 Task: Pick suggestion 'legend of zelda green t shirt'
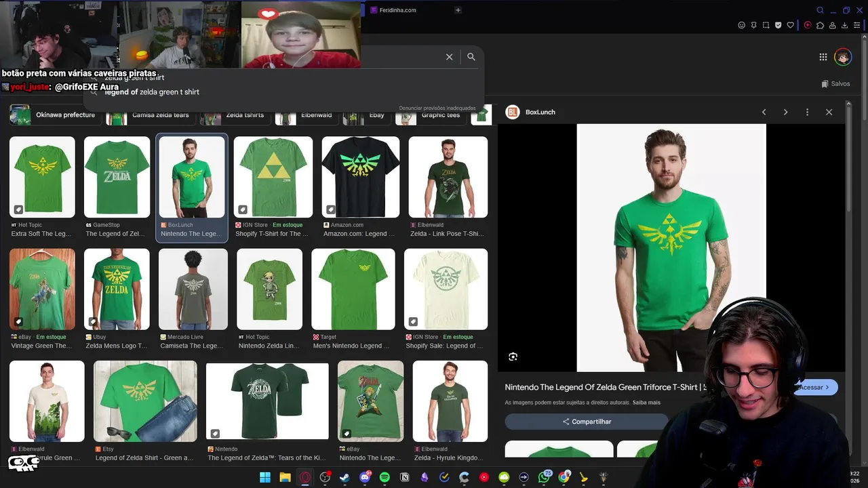(x=151, y=92)
